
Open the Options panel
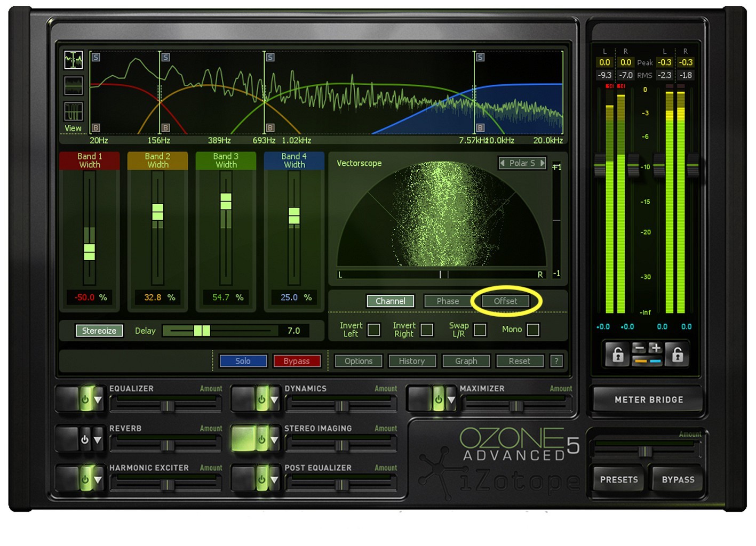click(359, 361)
